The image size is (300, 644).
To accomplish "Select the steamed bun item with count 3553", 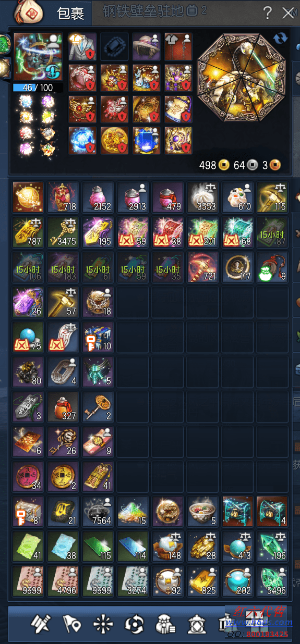I will point(203,196).
